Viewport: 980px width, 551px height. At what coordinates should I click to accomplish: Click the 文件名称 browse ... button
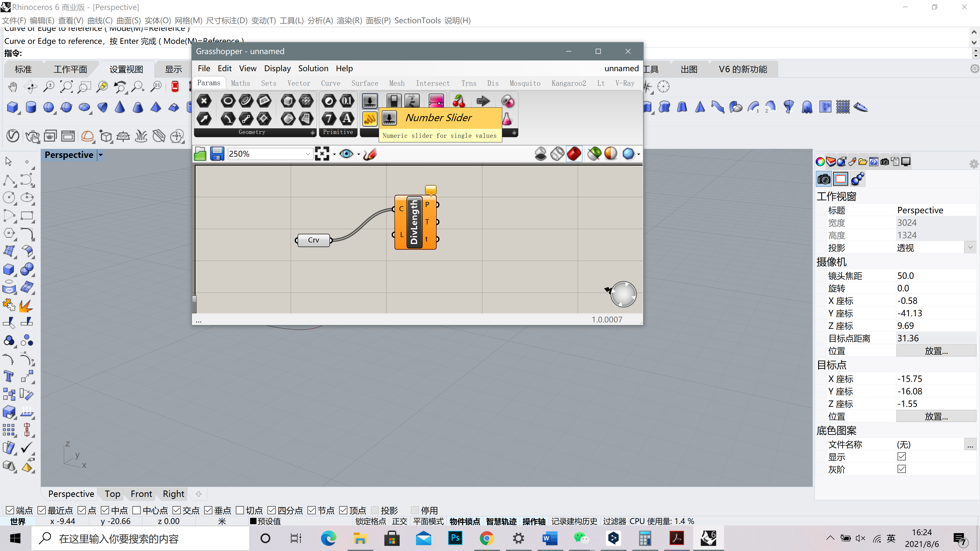(970, 444)
